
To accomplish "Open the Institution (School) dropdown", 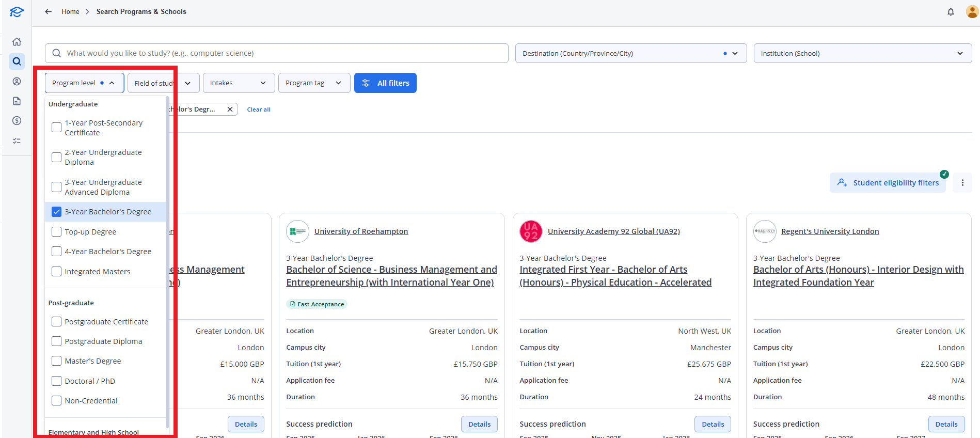I will pos(863,53).
